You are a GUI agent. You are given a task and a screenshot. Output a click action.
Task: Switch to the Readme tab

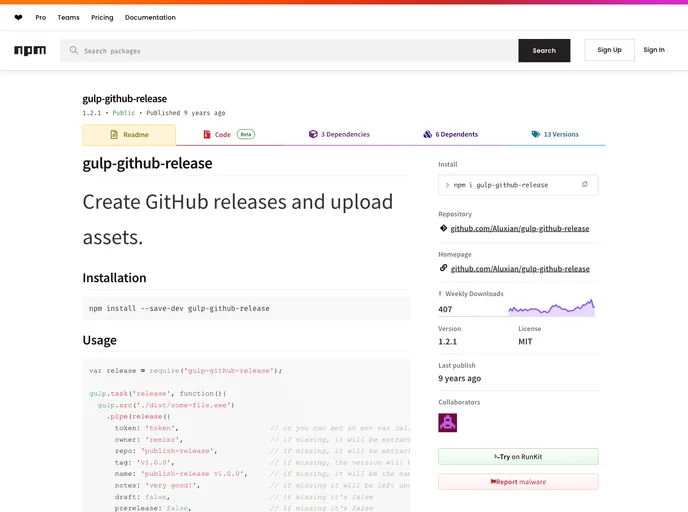click(129, 135)
